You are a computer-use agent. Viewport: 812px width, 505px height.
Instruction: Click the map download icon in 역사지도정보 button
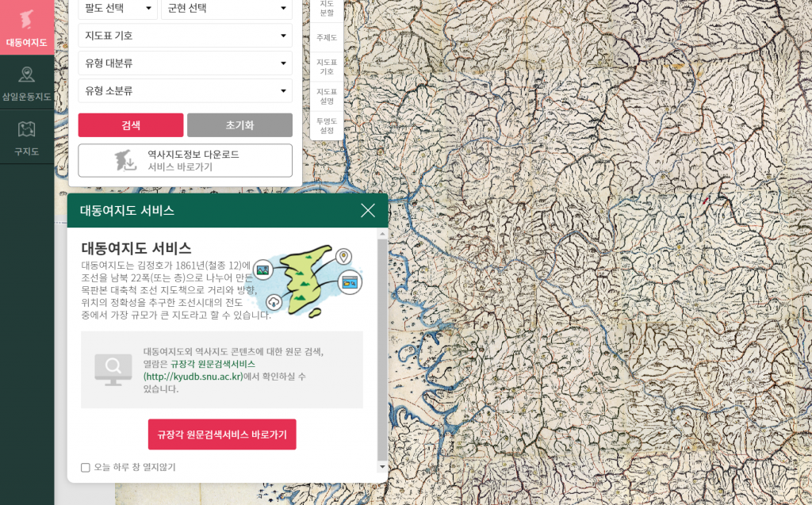(x=126, y=161)
